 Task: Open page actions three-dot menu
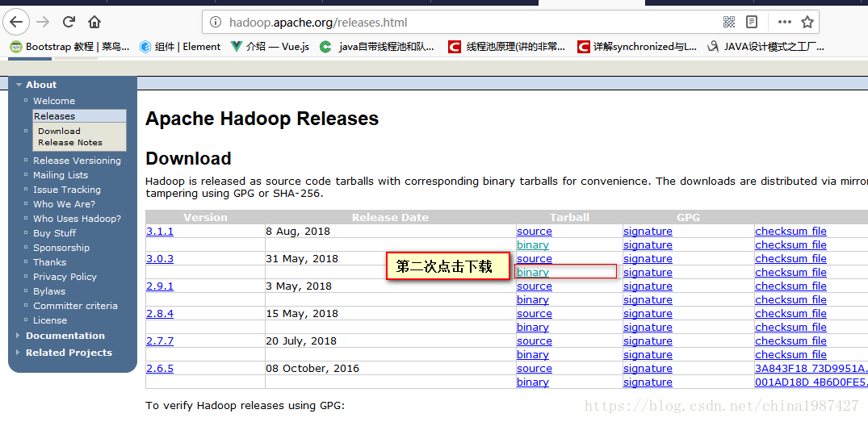784,22
